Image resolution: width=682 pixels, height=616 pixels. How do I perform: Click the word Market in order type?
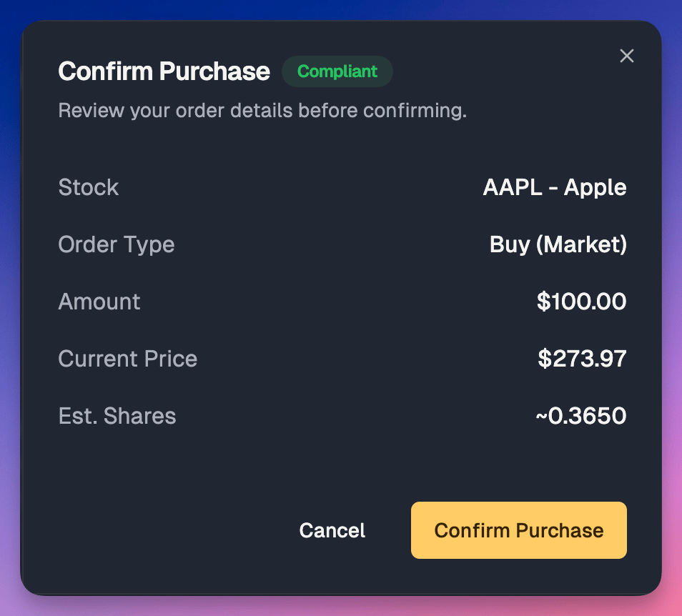(581, 244)
